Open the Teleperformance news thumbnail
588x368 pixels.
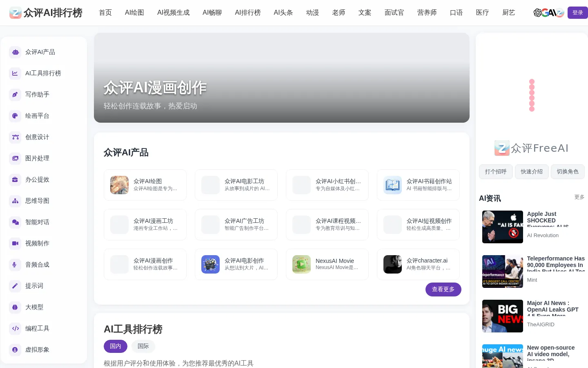pos(503,272)
